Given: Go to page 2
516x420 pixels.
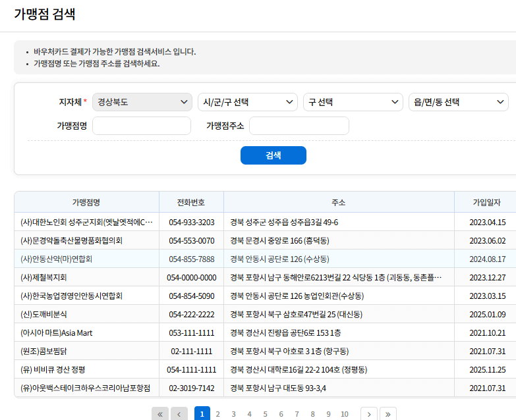Looking at the screenshot, I should [x=217, y=414].
